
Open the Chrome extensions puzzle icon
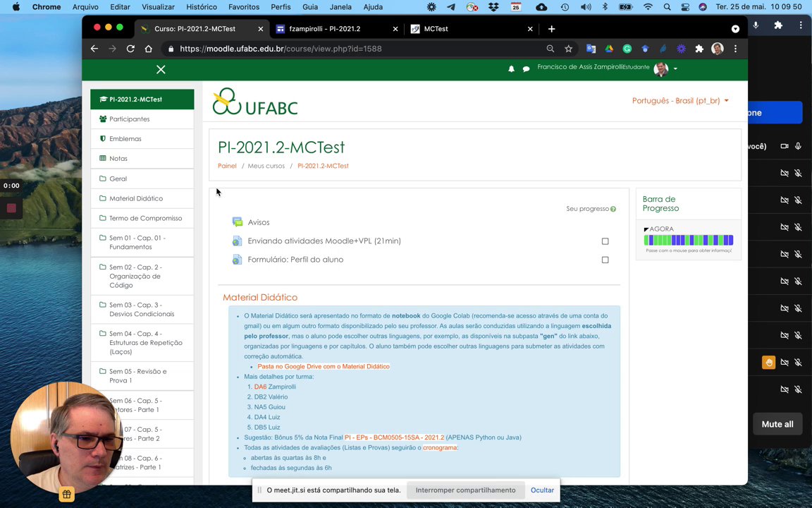point(699,49)
